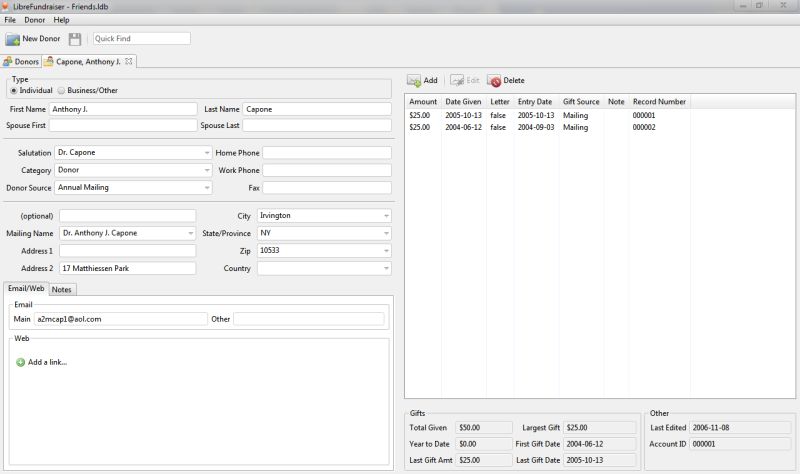Image resolution: width=800 pixels, height=474 pixels.
Task: Click the Last Gift Date 2005-10-13 value
Action: tap(600, 460)
